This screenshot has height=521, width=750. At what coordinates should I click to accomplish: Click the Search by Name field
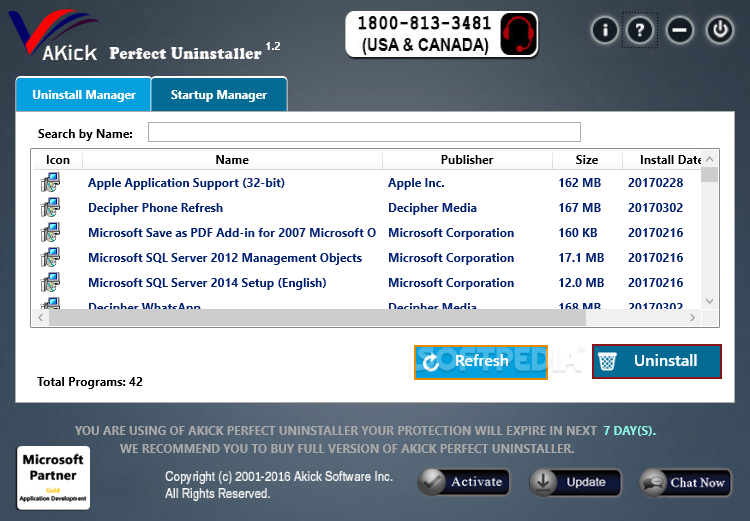pyautogui.click(x=364, y=132)
